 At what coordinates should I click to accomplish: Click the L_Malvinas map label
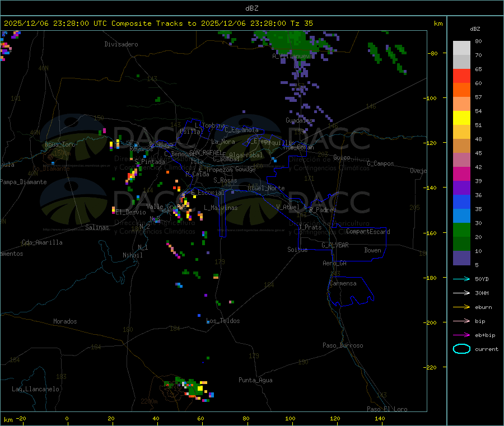[x=221, y=208]
